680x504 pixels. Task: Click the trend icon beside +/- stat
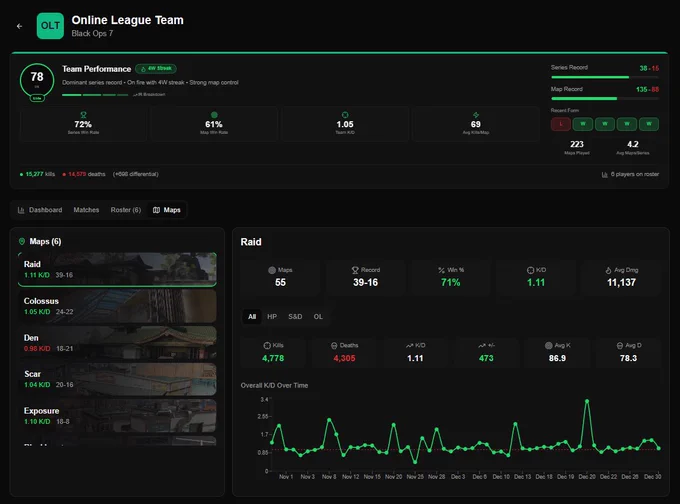click(x=481, y=346)
